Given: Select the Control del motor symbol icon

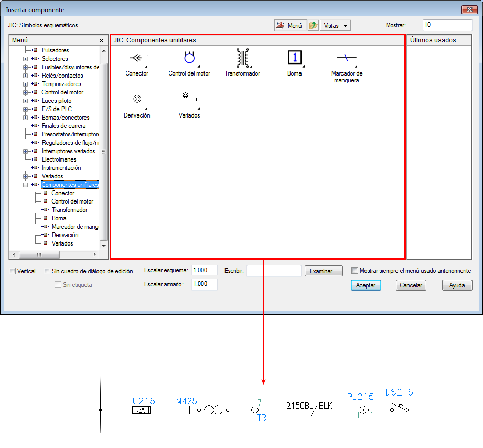Looking at the screenshot, I should pyautogui.click(x=189, y=57).
